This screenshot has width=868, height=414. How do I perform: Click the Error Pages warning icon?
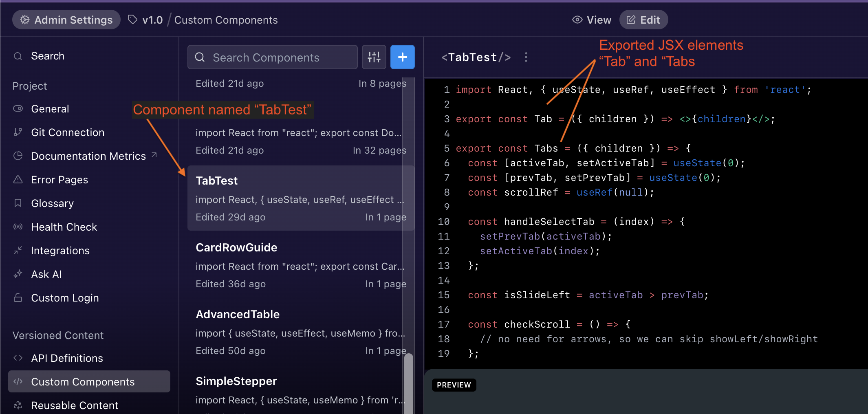click(18, 180)
